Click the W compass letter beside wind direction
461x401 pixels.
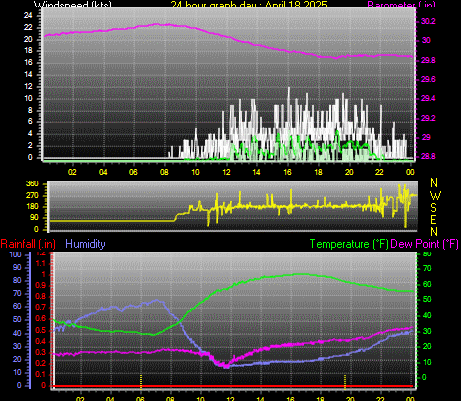(x=434, y=195)
